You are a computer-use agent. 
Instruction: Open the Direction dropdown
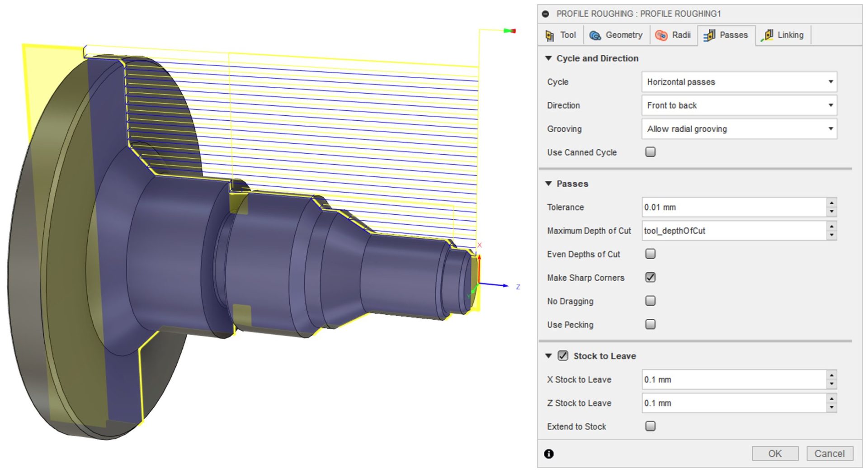(739, 105)
